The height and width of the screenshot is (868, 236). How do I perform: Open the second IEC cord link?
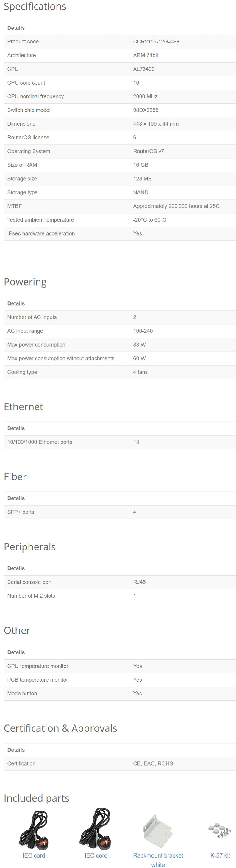(x=96, y=855)
